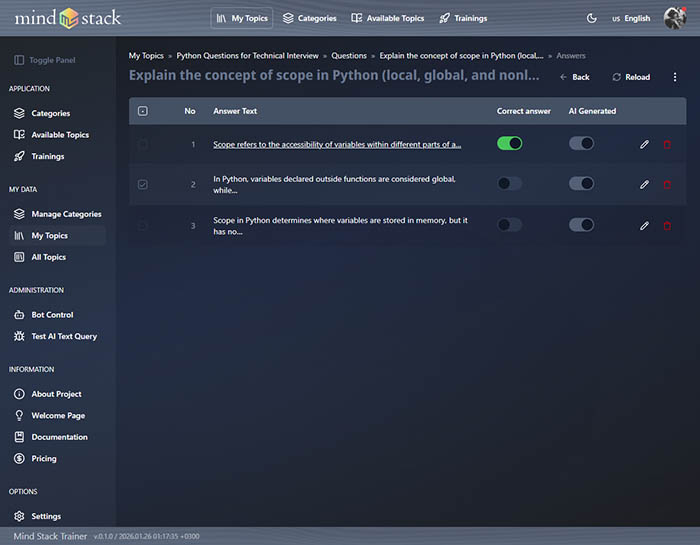The width and height of the screenshot is (700, 545).
Task: Turn off Correct answer for answer 1
Action: coord(509,143)
